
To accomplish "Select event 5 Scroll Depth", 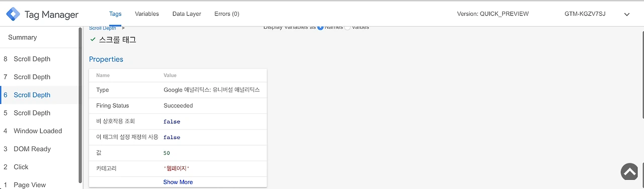I will tap(39, 113).
